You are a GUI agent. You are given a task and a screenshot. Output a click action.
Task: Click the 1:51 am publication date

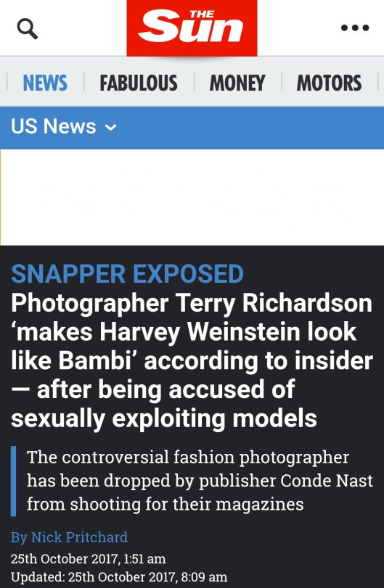click(x=89, y=559)
